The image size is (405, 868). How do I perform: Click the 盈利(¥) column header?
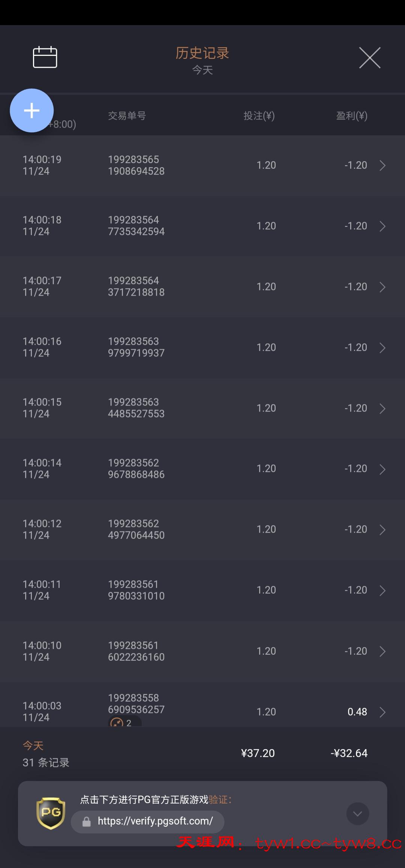351,116
